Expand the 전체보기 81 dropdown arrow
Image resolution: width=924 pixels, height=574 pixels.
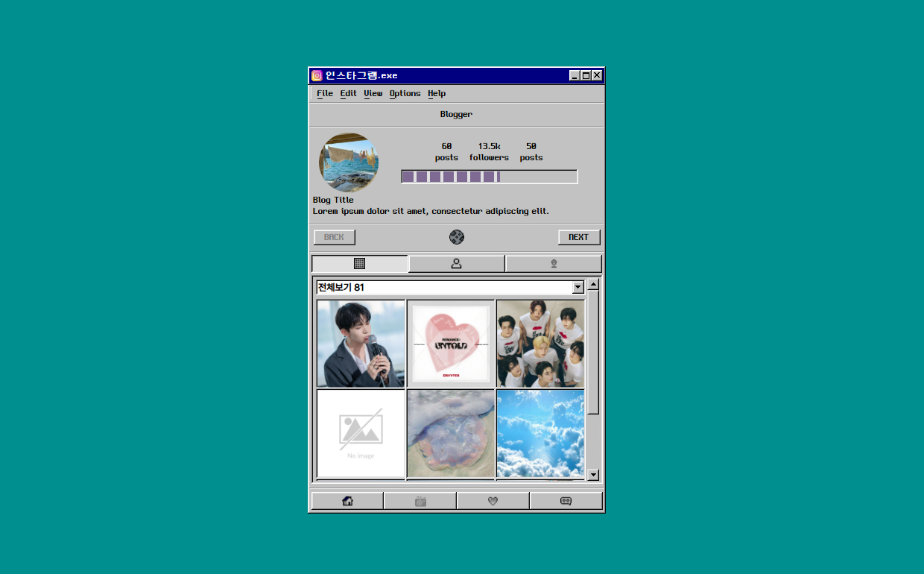pyautogui.click(x=577, y=287)
